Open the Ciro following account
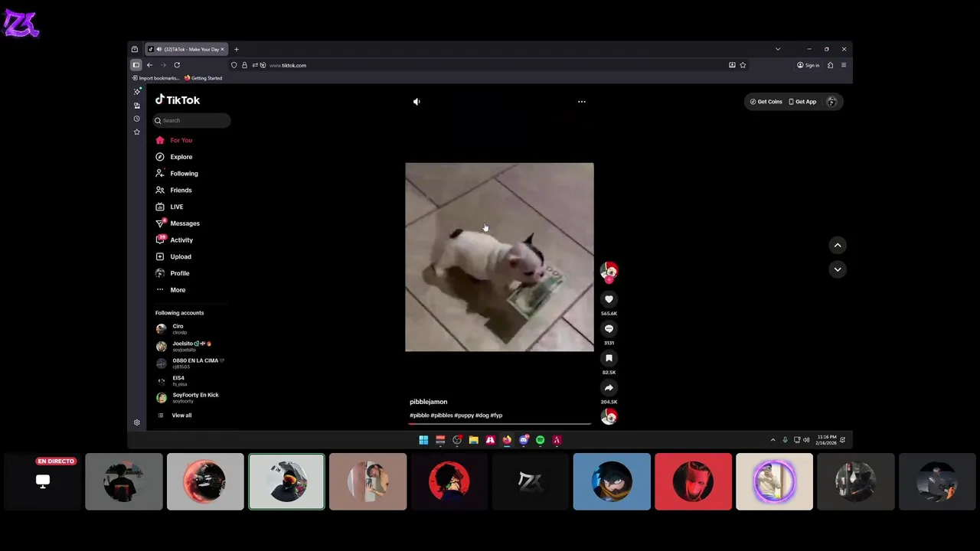The height and width of the screenshot is (551, 980). (171, 329)
